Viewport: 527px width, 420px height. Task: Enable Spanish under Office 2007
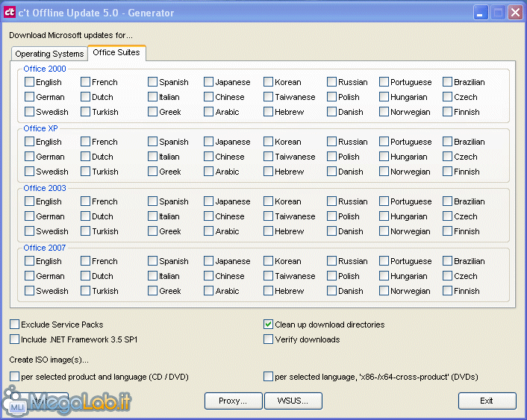coord(153,261)
